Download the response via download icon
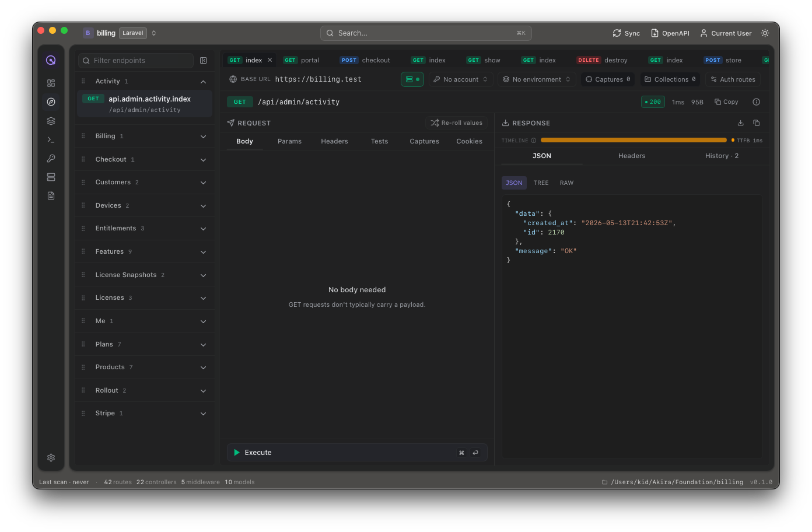The width and height of the screenshot is (812, 532). point(740,123)
